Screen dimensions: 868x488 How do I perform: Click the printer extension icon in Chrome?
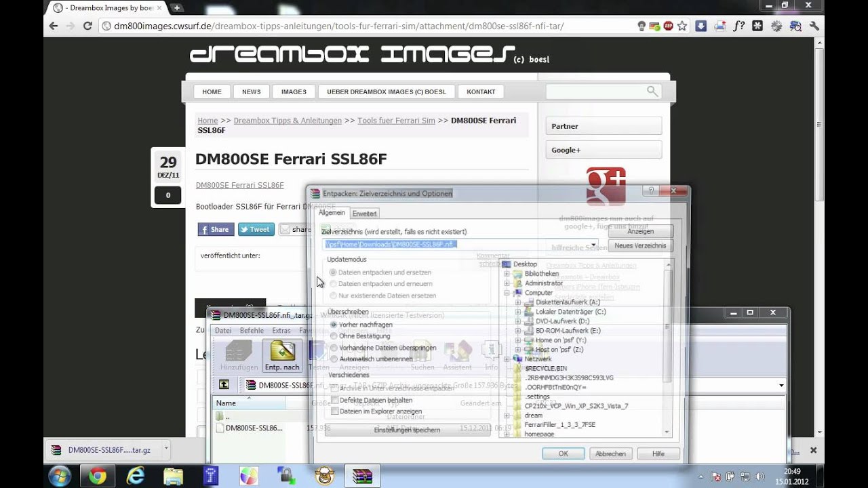tap(720, 26)
